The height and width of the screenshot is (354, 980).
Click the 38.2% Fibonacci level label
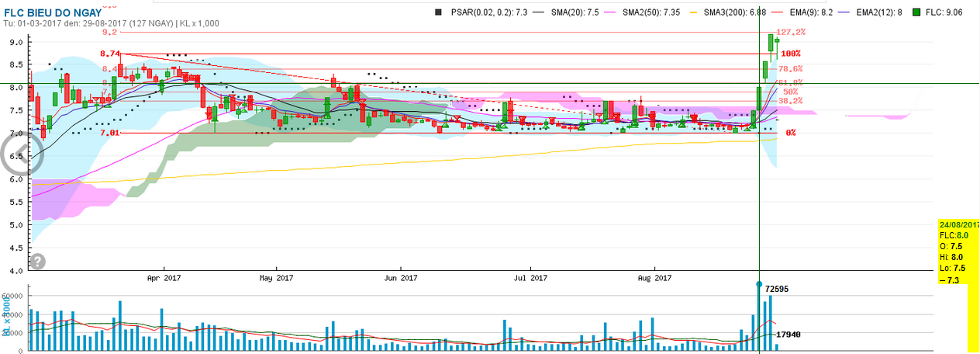790,101
